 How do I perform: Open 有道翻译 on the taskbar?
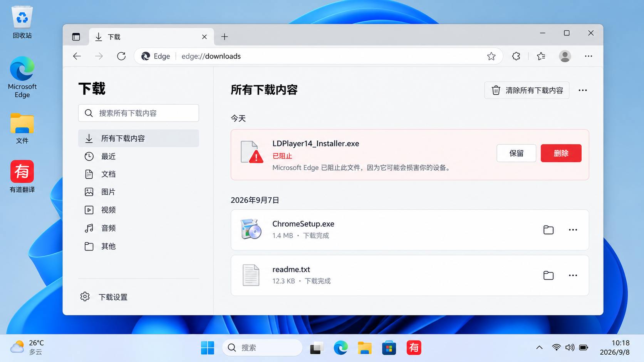pyautogui.click(x=414, y=348)
